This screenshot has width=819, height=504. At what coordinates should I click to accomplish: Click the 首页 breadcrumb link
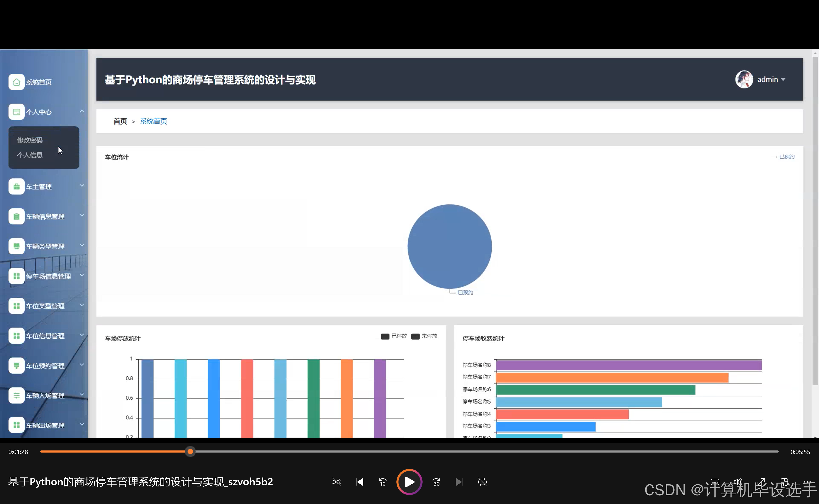[x=120, y=121]
